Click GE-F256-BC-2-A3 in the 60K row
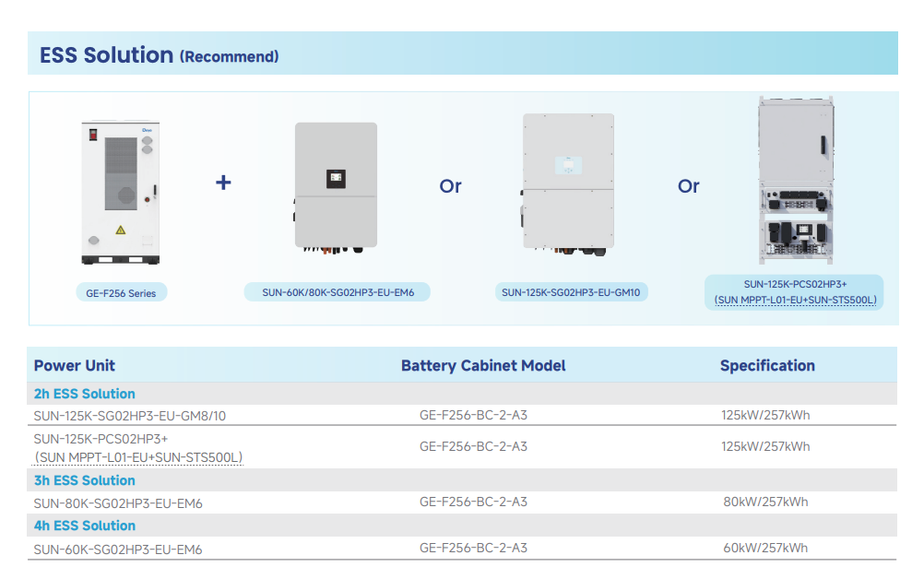 point(473,548)
